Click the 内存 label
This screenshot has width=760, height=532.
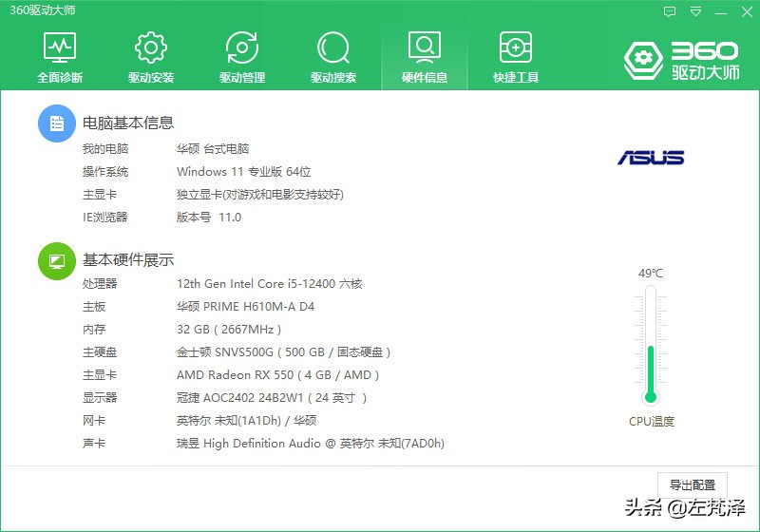click(94, 330)
